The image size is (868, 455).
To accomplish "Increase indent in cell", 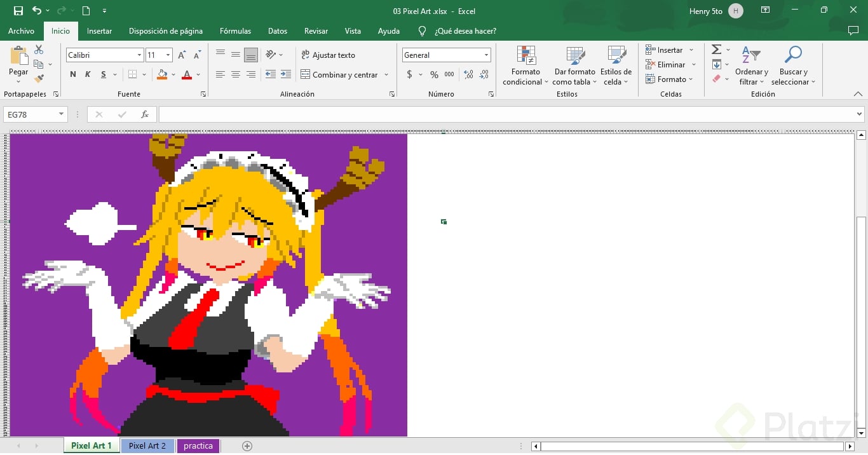I will pos(286,74).
